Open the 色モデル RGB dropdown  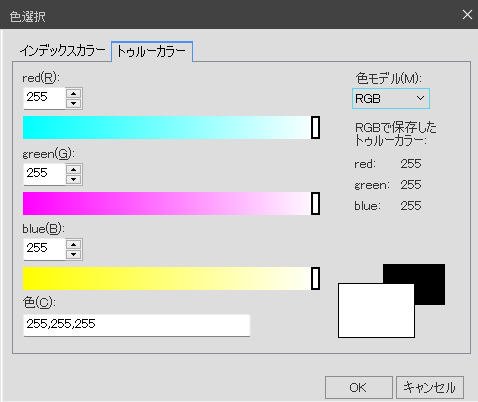391,99
